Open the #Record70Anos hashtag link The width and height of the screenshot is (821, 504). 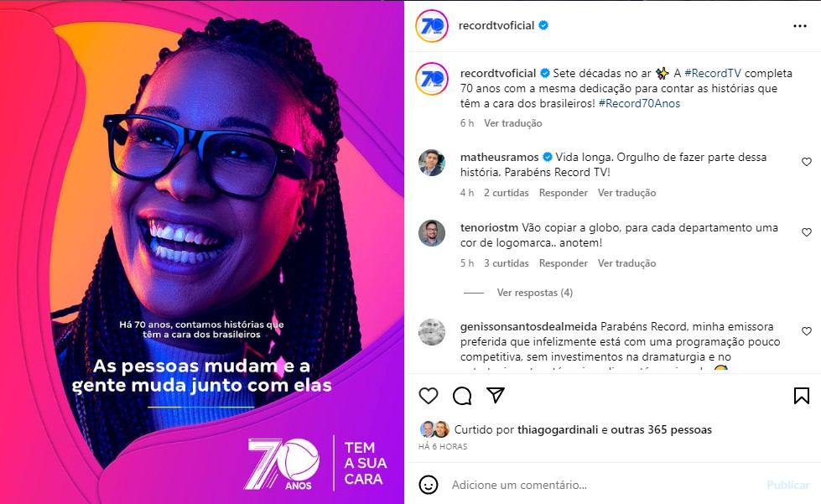click(639, 103)
